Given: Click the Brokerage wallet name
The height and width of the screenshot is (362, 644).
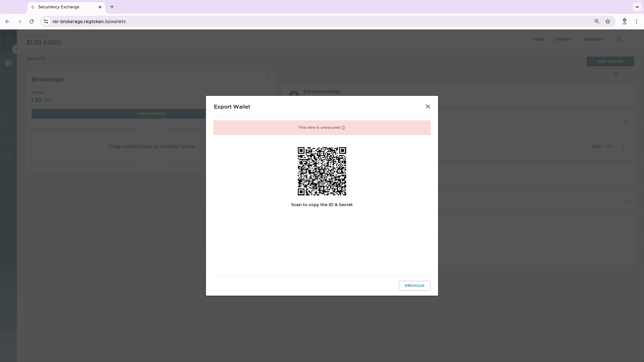Looking at the screenshot, I should coord(47,79).
